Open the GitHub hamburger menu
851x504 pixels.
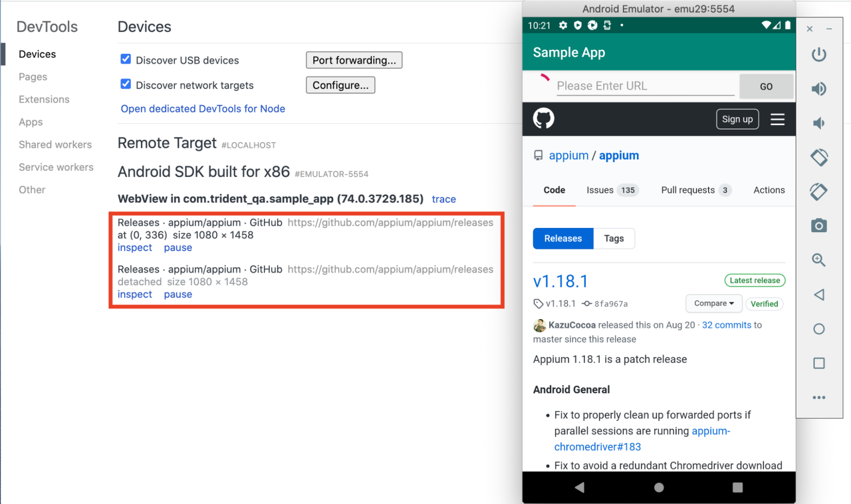(x=777, y=120)
